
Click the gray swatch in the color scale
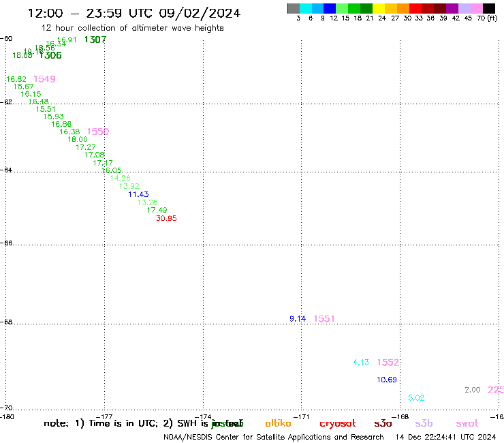pyautogui.click(x=294, y=8)
